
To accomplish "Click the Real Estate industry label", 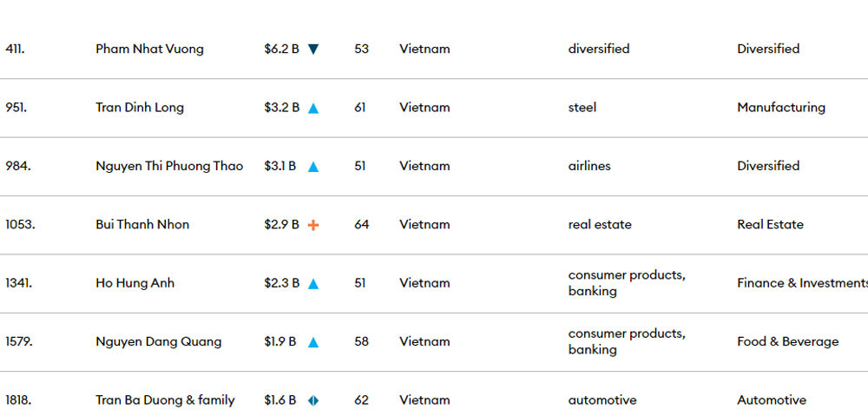I will tap(770, 224).
